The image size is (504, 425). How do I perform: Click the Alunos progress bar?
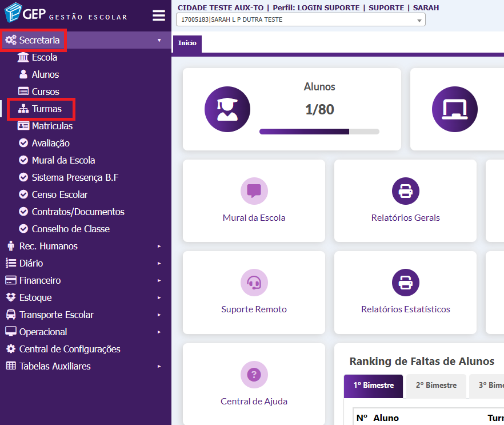pyautogui.click(x=319, y=132)
